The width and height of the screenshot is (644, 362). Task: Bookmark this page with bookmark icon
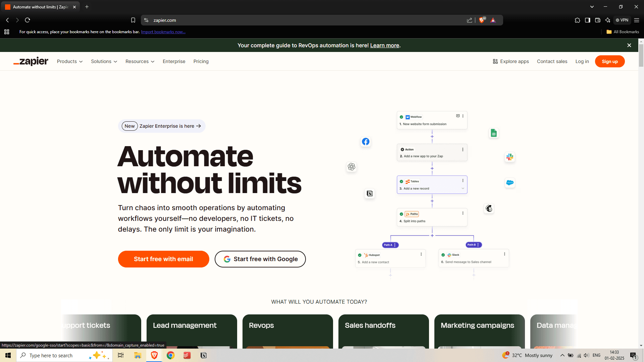133,20
